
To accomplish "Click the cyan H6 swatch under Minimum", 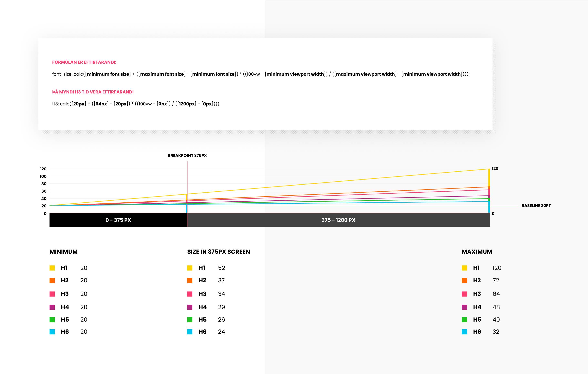I will click(x=52, y=332).
